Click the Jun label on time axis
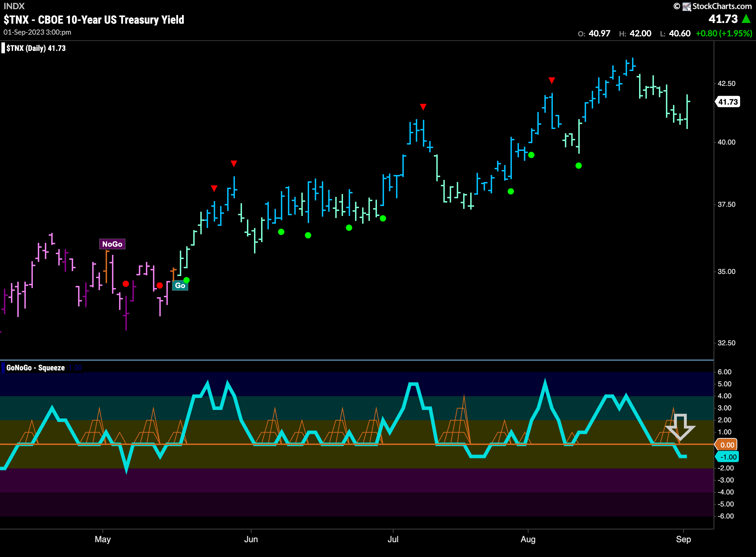This screenshot has height=557, width=756. click(251, 539)
